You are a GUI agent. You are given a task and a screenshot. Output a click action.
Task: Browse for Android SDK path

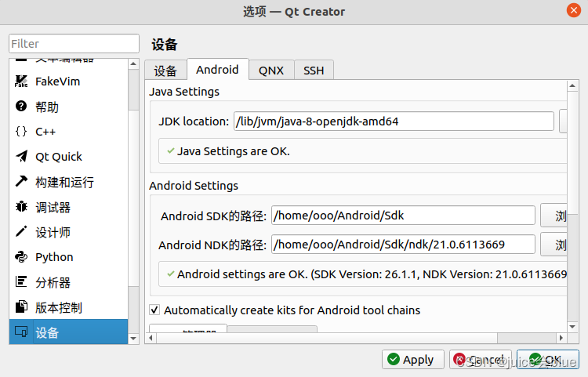point(554,216)
